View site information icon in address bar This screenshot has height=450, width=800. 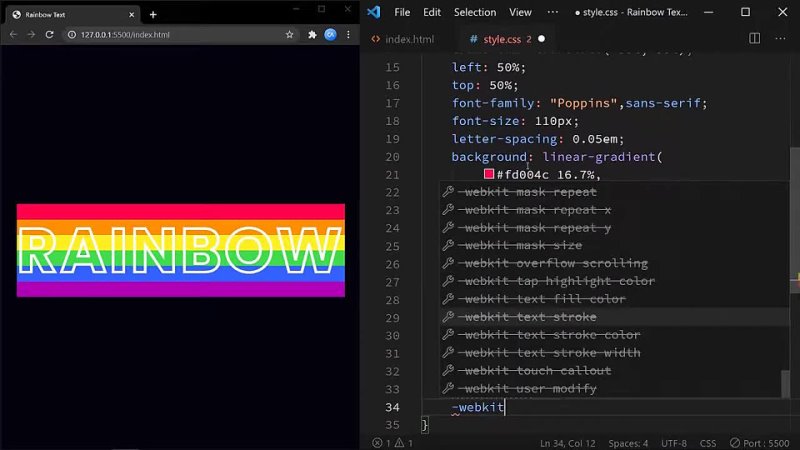72,35
